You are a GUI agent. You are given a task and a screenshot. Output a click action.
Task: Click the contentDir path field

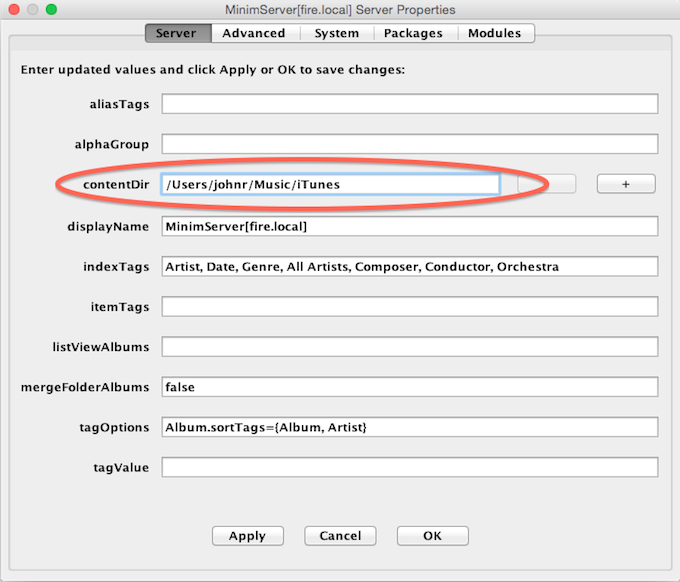point(330,184)
